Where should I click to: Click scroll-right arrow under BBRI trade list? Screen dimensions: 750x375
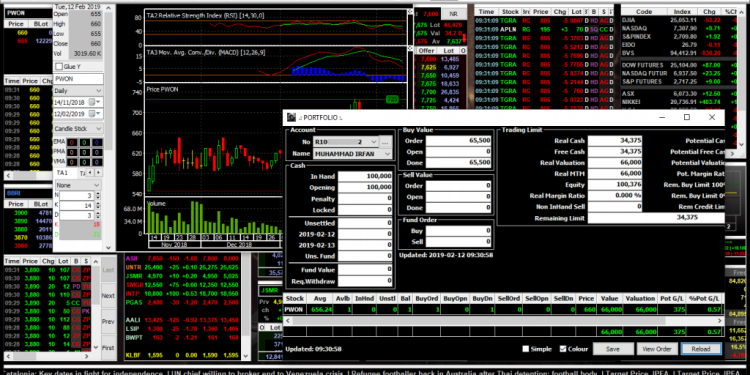point(87,356)
